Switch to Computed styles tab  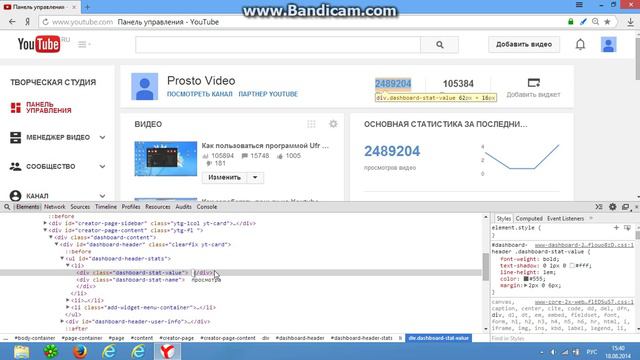click(x=529, y=219)
